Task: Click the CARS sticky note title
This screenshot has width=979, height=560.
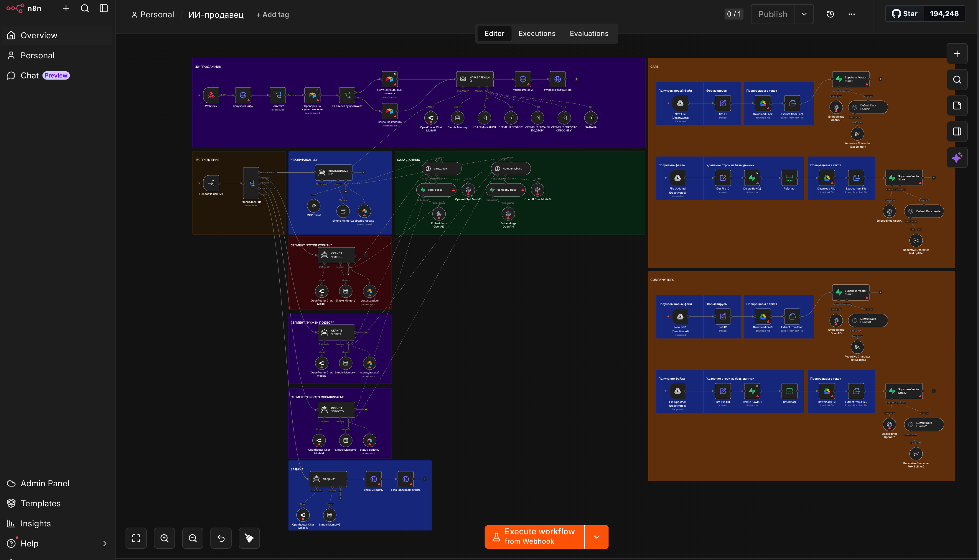Action: [x=655, y=67]
